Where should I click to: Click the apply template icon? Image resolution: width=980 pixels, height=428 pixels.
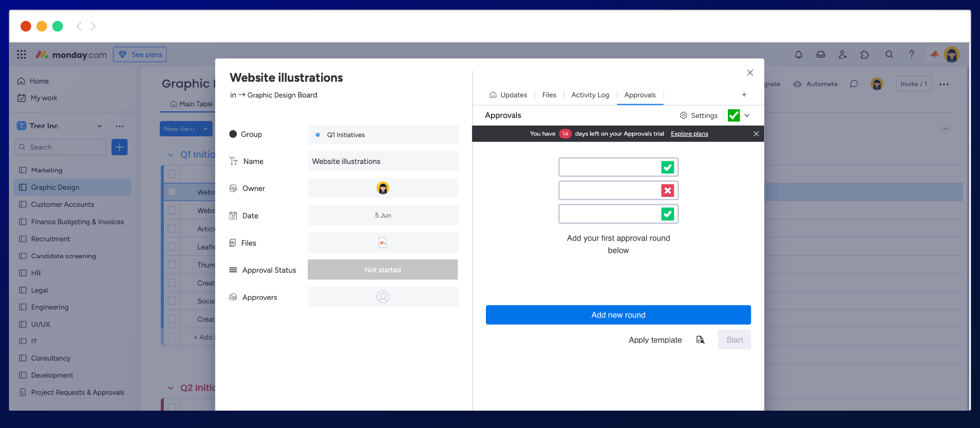(700, 340)
